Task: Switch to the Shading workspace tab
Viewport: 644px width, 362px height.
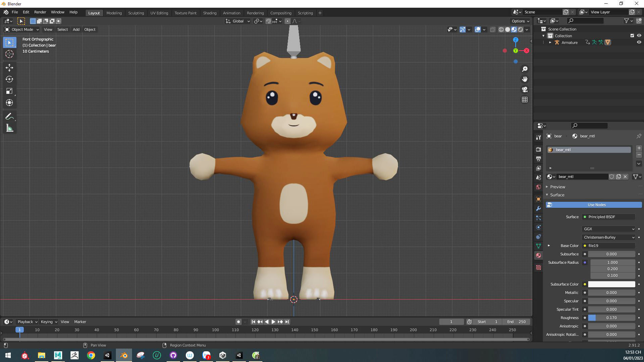Action: pos(210,13)
